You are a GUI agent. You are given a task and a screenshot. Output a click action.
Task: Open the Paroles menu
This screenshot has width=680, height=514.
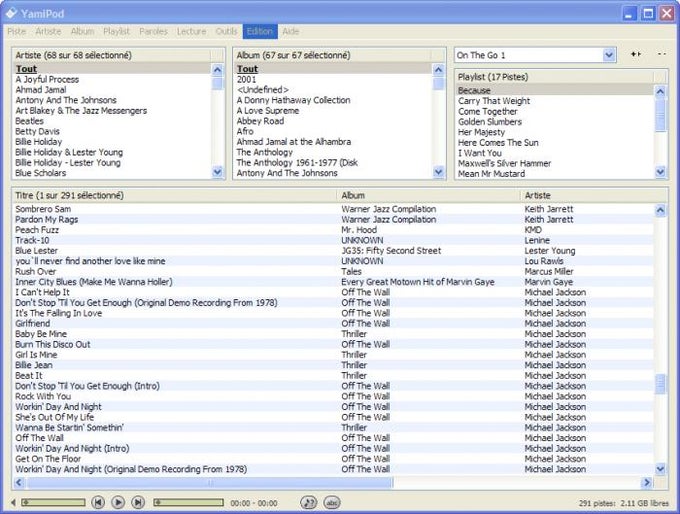[x=153, y=31]
